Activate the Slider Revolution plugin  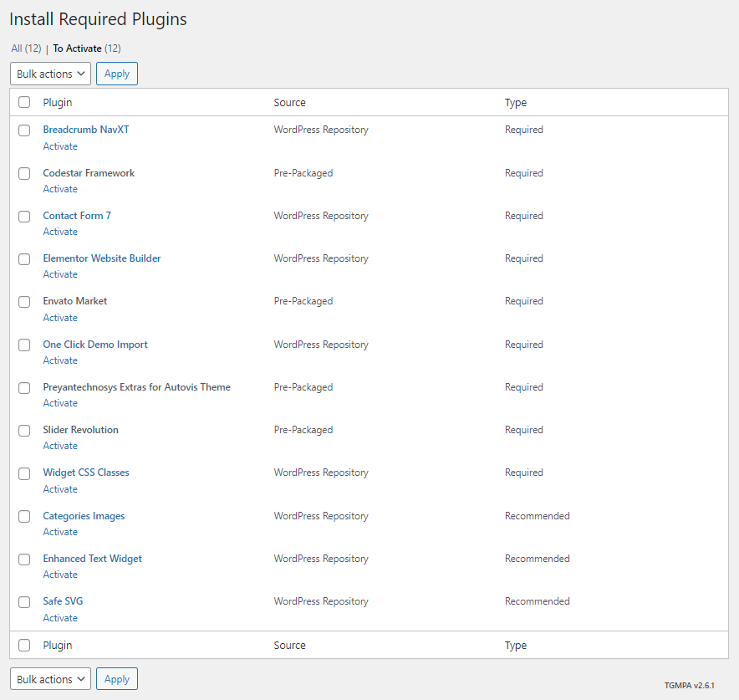coord(60,446)
